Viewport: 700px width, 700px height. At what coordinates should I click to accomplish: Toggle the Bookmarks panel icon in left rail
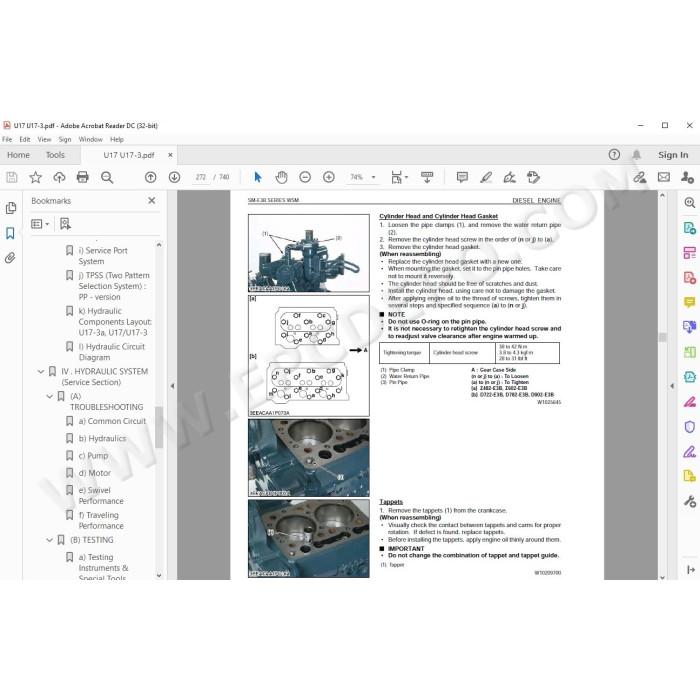pyautogui.click(x=10, y=233)
